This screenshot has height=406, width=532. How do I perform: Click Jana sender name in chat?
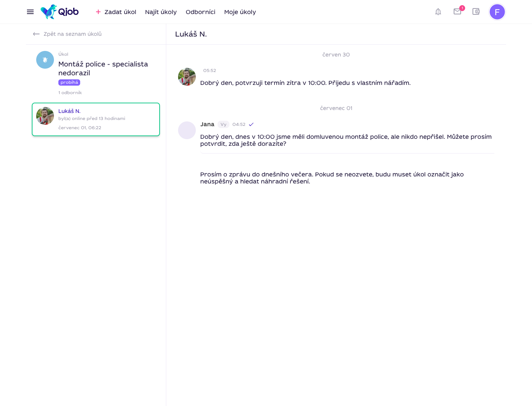click(x=207, y=124)
